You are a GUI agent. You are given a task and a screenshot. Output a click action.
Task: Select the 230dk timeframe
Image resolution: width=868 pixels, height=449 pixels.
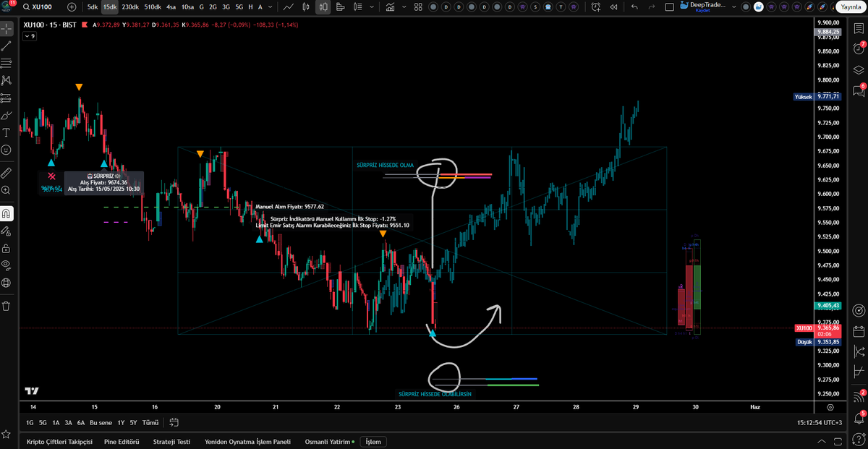point(130,7)
